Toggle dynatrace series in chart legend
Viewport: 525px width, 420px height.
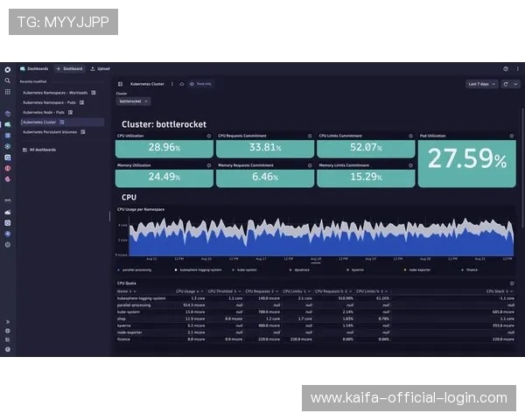click(299, 270)
